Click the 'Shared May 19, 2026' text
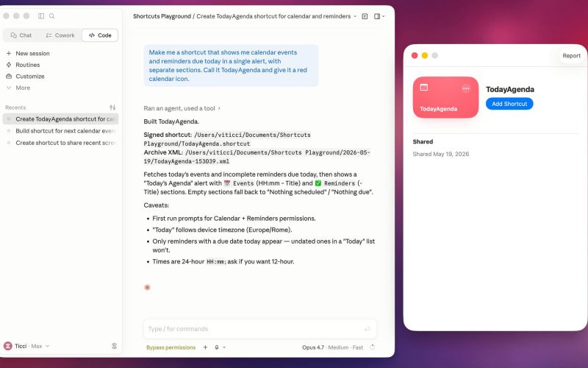The width and height of the screenshot is (588, 368). coord(440,154)
